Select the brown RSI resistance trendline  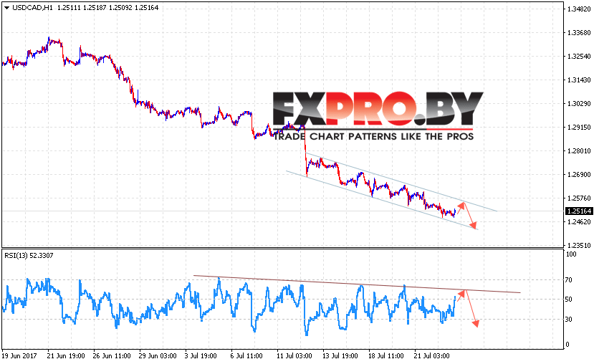tap(357, 284)
